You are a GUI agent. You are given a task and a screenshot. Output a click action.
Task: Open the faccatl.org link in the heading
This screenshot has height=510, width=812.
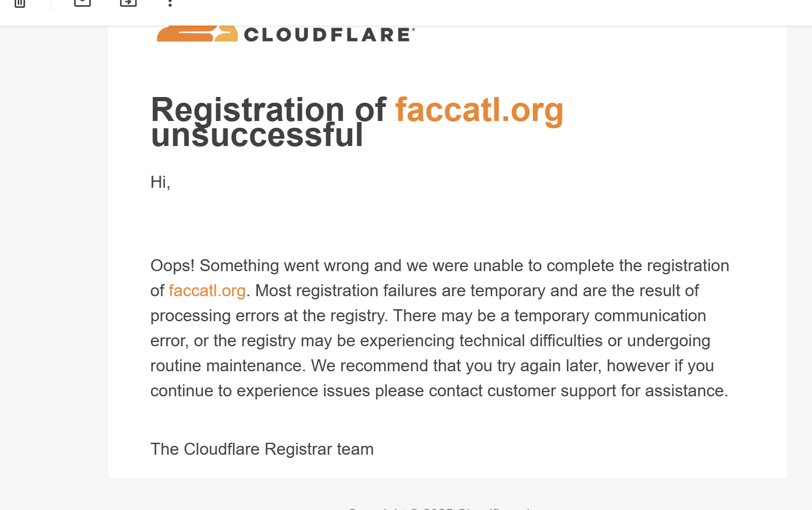point(479,110)
